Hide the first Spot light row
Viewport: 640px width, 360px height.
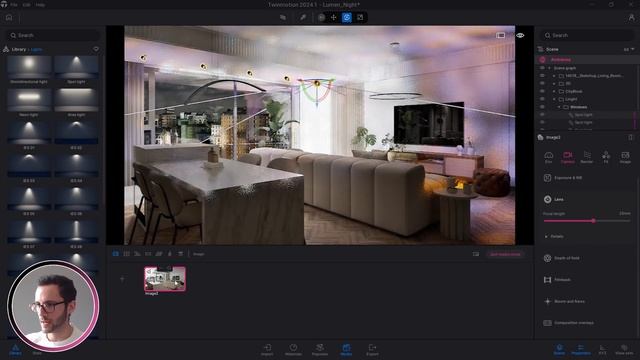[542, 115]
